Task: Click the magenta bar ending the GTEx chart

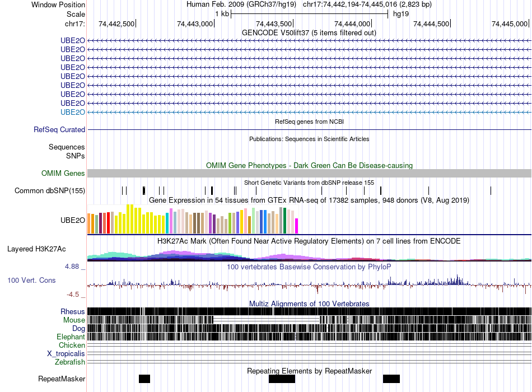Action: (x=297, y=226)
